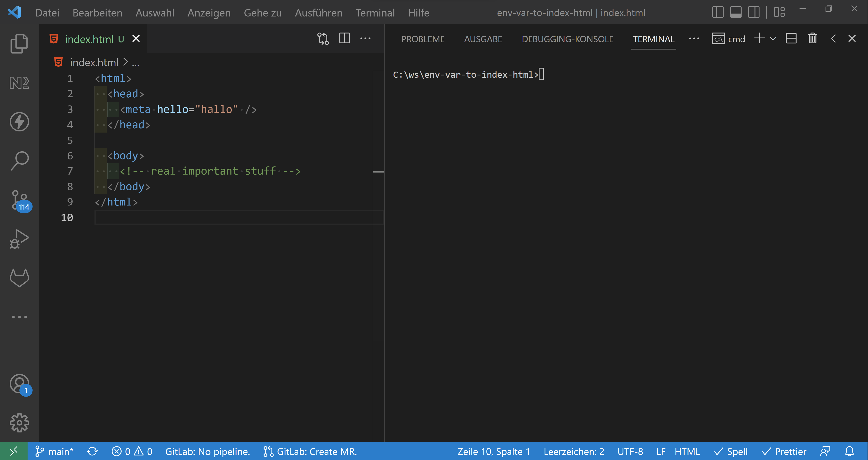Open the GitLab Workflow sidebar icon

19,278
